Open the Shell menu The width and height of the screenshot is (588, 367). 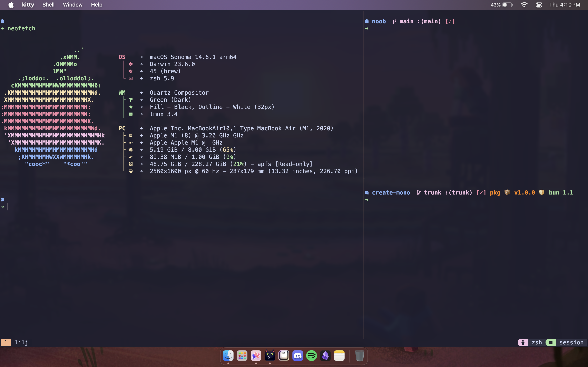pyautogui.click(x=48, y=5)
